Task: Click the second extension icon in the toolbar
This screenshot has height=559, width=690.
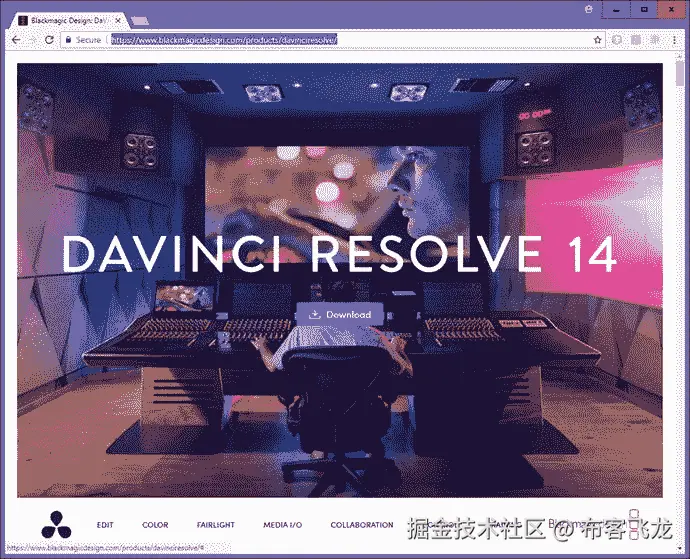Action: [x=636, y=40]
